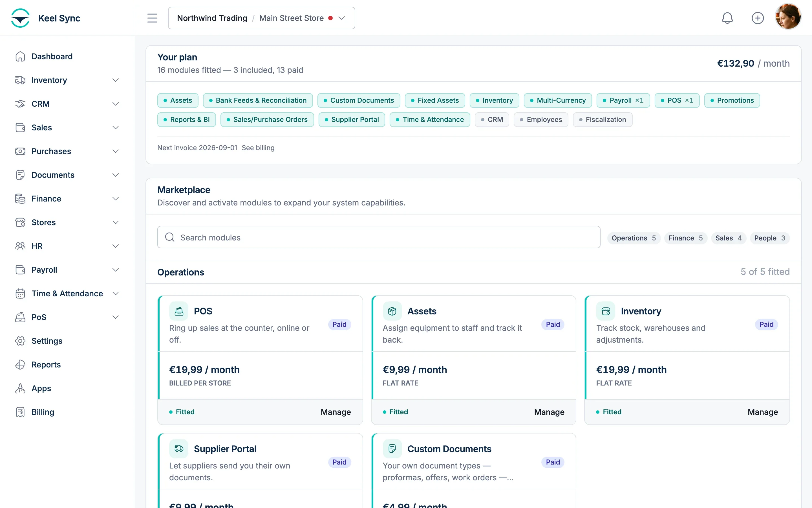Focus the Search modules field
The image size is (812, 508).
(x=378, y=237)
